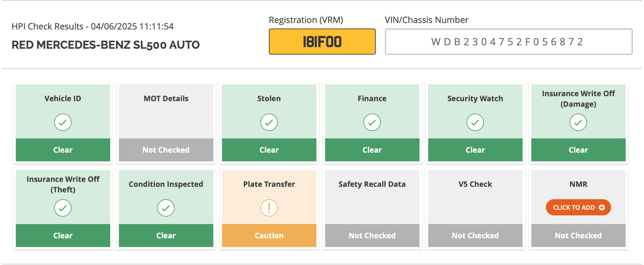Click RED MERCEDES-BENZ SL500 AUTO heading

[106, 45]
